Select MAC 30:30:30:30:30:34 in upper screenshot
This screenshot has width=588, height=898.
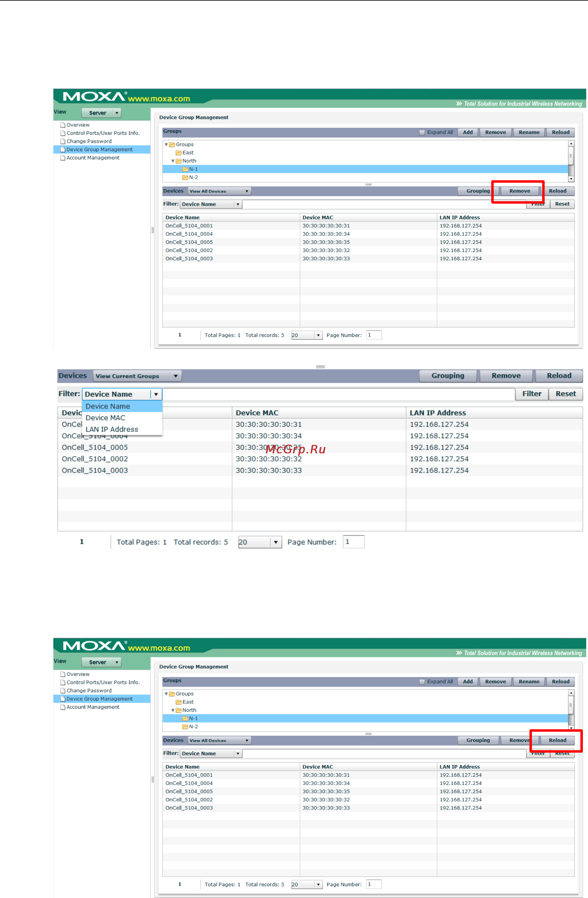tap(326, 234)
